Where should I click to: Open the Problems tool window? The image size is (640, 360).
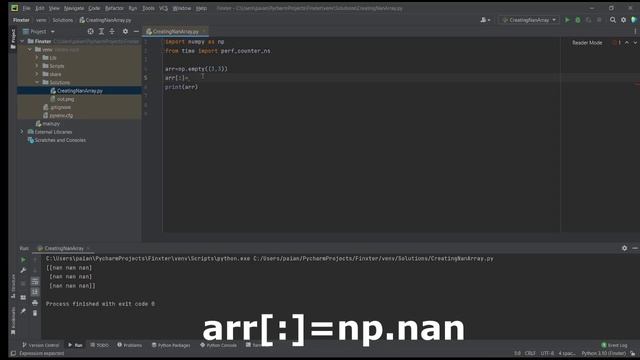pos(129,345)
